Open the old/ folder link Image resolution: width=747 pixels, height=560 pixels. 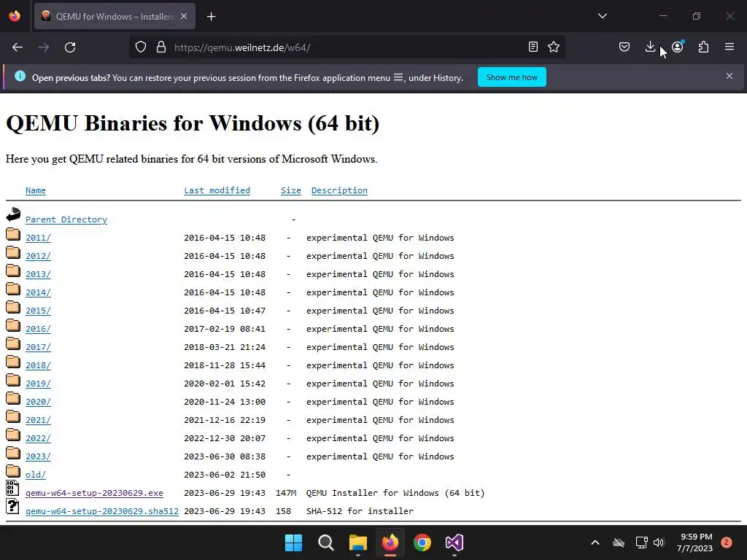pyautogui.click(x=36, y=475)
